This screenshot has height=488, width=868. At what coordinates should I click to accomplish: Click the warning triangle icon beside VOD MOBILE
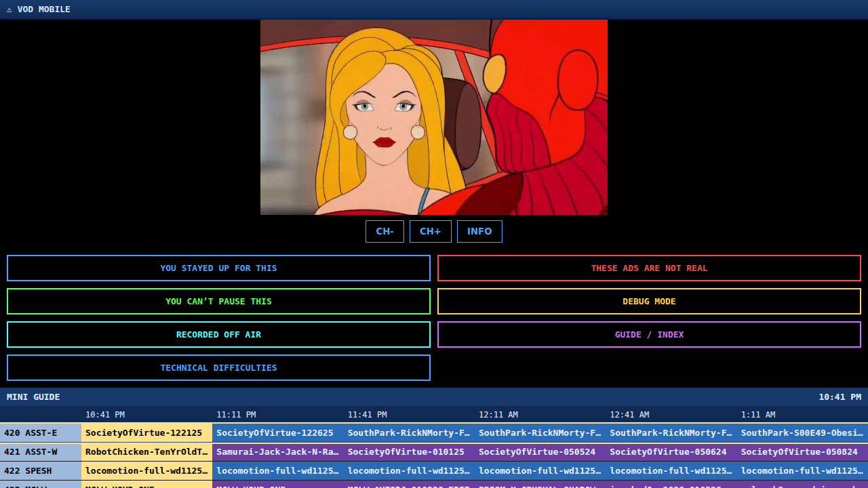click(x=9, y=9)
